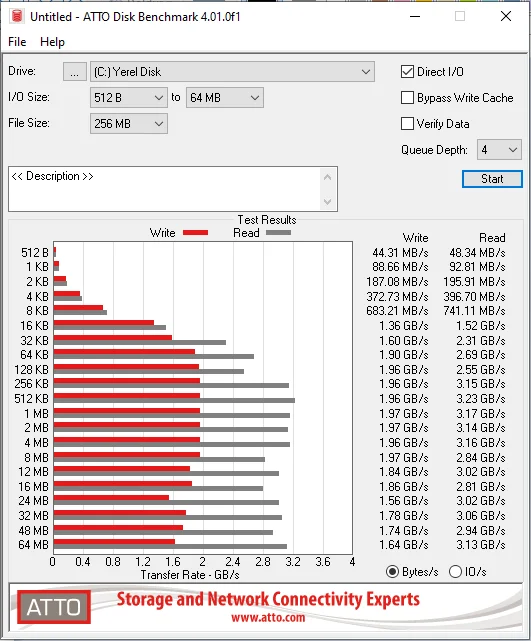Open the File menu
Screen dimensions: 531x641
click(17, 42)
